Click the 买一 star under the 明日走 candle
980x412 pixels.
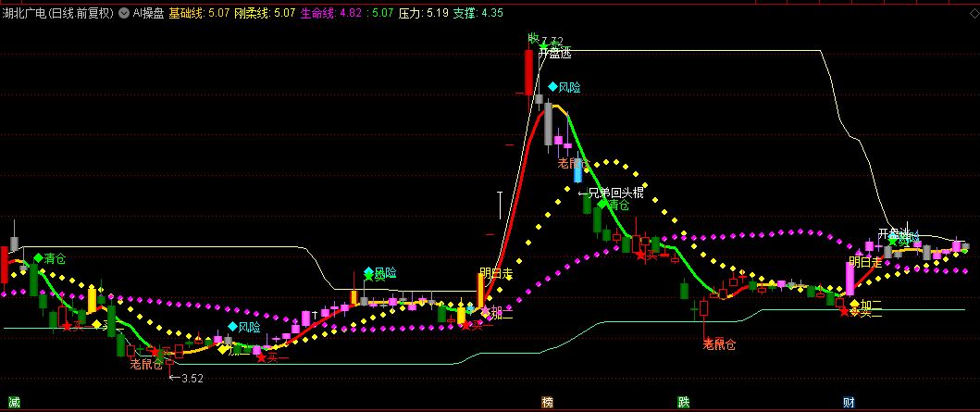pos(465,324)
